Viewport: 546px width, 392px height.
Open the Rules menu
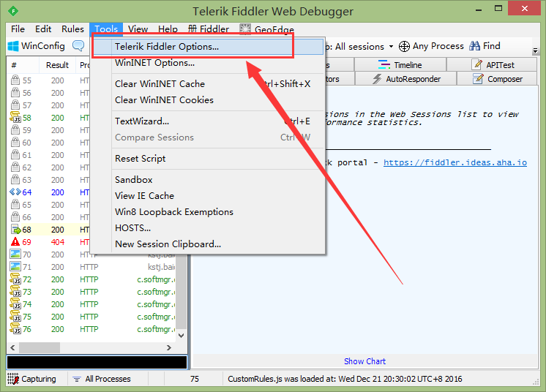pos(72,29)
